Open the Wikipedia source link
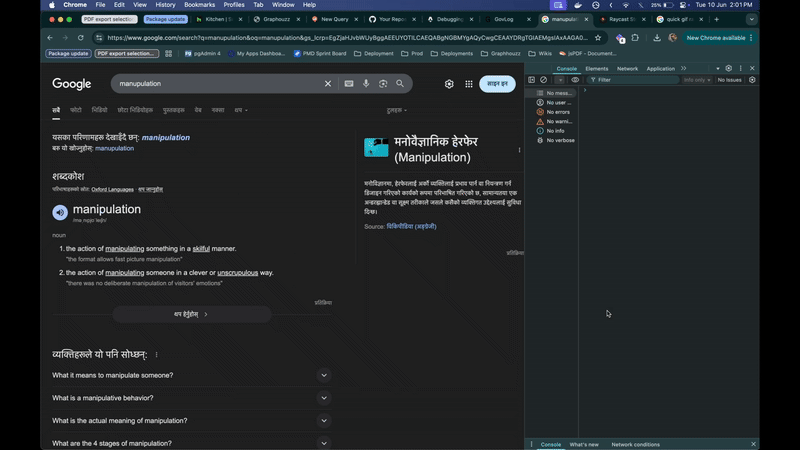The image size is (800, 450). [411, 227]
